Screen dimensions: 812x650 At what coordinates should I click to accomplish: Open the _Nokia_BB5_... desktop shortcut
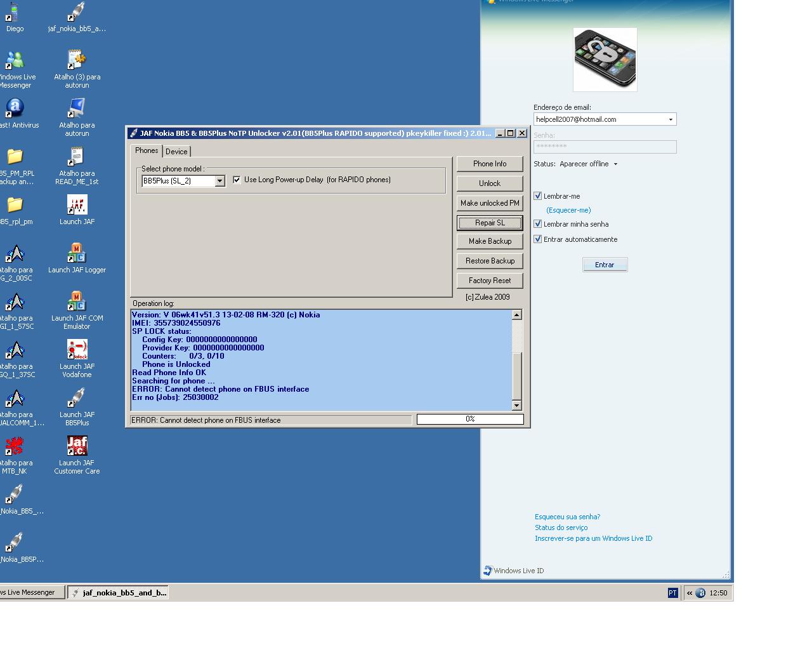[15, 500]
